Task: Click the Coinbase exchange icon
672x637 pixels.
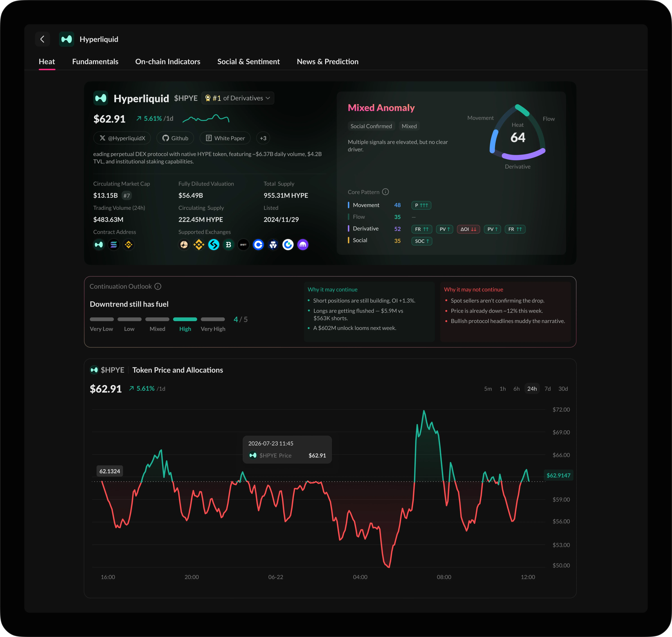Action: click(258, 244)
